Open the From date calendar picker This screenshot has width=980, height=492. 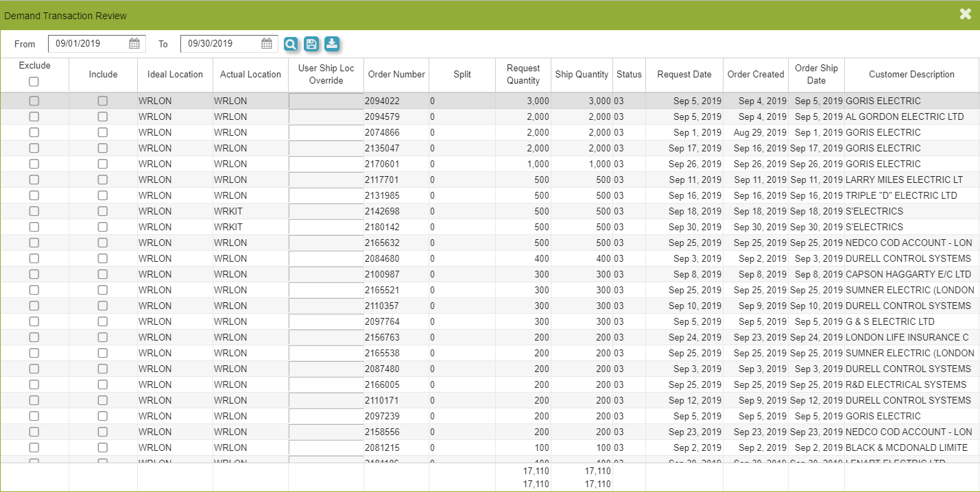[134, 44]
